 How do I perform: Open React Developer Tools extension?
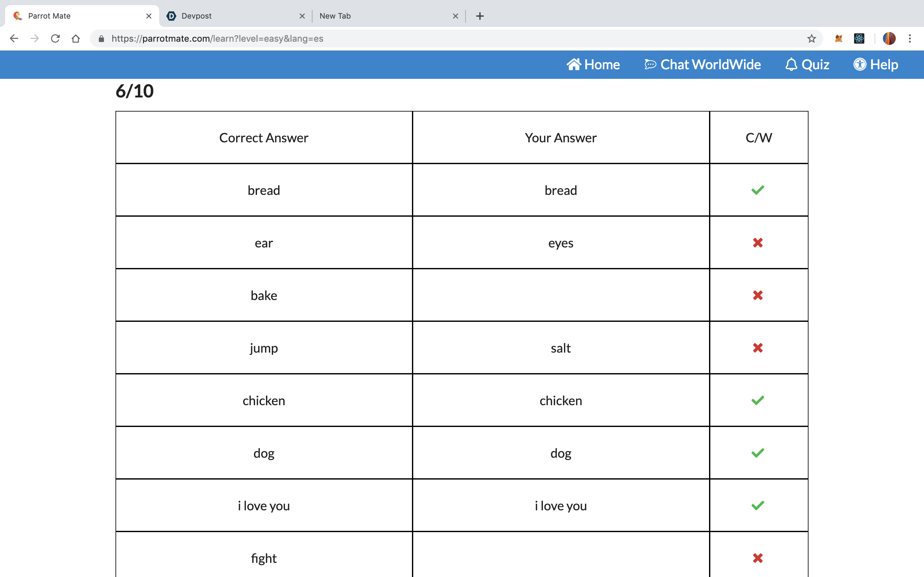[859, 38]
